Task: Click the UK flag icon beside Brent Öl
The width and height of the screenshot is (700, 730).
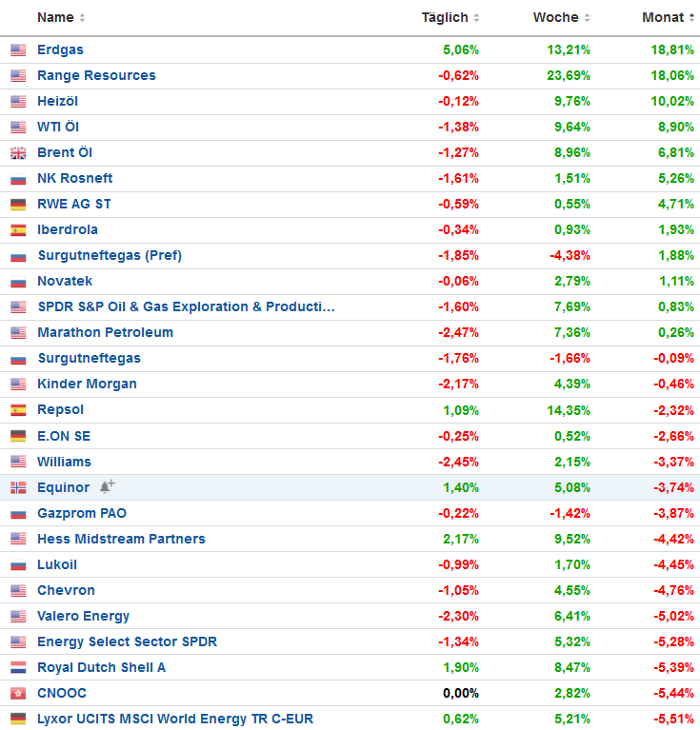Action: 18,153
